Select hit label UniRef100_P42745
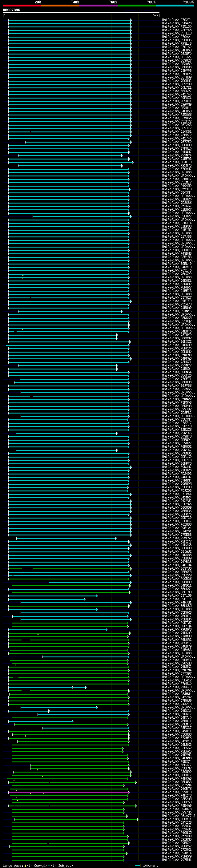 click(177, 94)
